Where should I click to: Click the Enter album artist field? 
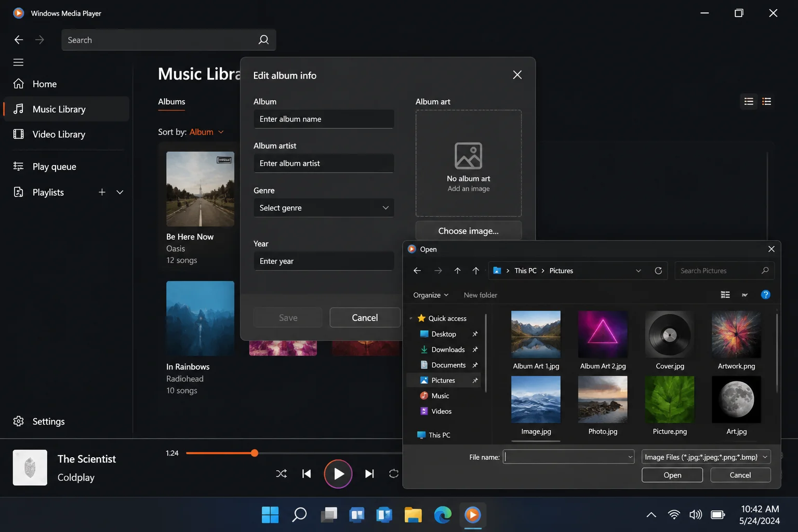tap(324, 163)
